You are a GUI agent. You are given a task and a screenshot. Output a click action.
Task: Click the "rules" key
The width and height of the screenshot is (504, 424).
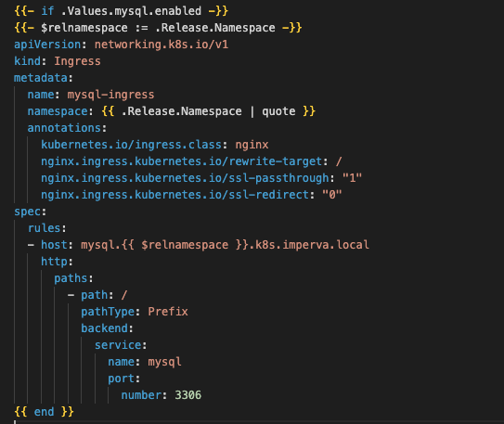click(x=44, y=228)
